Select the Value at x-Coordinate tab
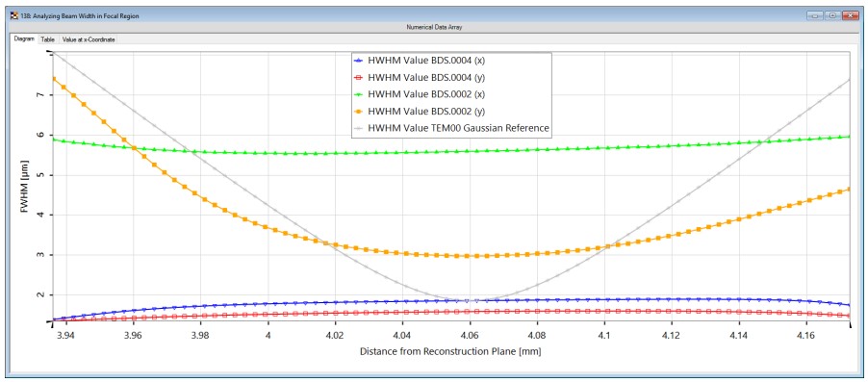Image resolution: width=868 pixels, height=382 pixels. click(88, 39)
